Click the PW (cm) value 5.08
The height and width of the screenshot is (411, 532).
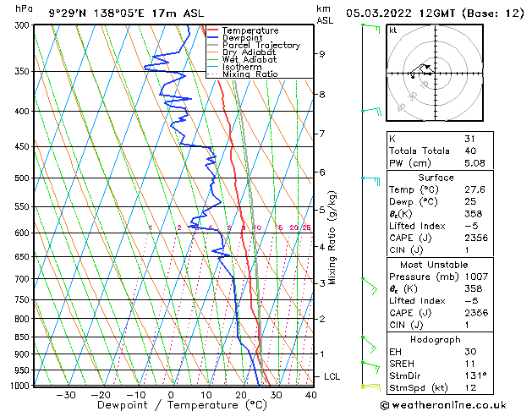click(x=474, y=163)
